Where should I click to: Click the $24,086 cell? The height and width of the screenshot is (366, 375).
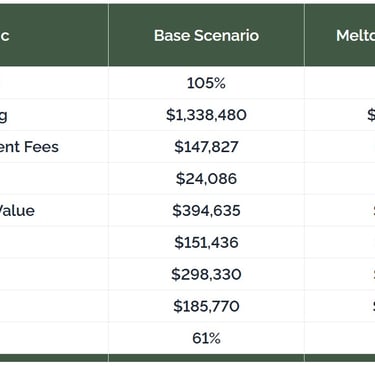pos(206,178)
